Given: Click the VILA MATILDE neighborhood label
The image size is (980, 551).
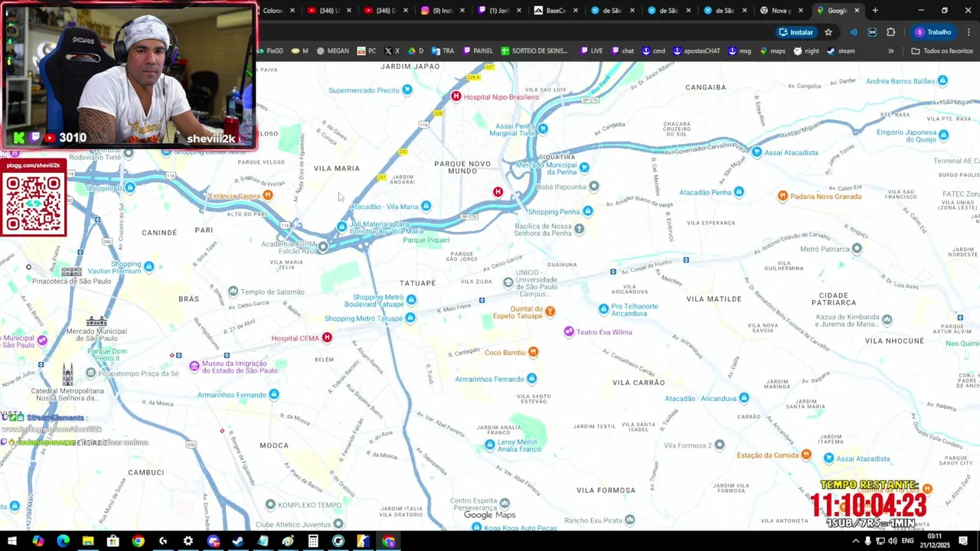Looking at the screenshot, I should click(x=714, y=298).
